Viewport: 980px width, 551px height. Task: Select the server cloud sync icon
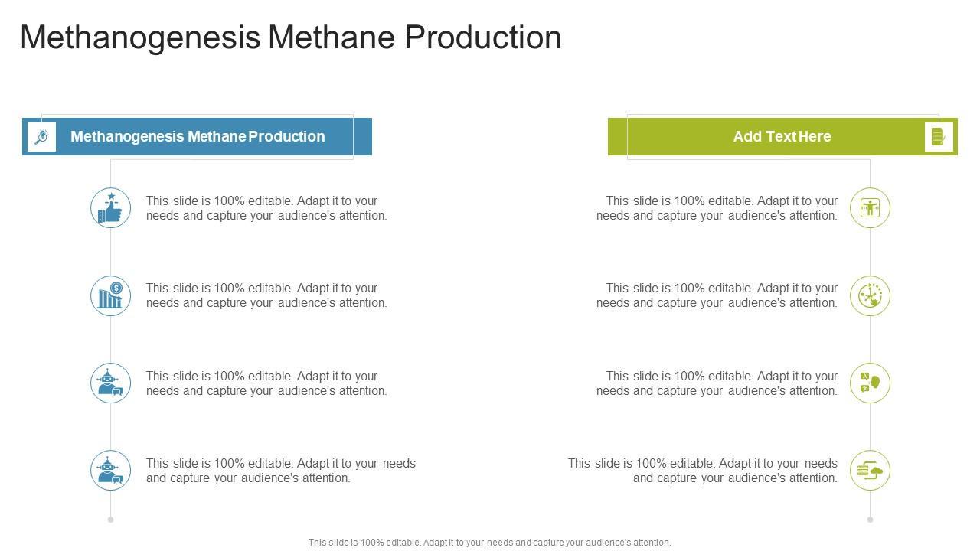(870, 471)
